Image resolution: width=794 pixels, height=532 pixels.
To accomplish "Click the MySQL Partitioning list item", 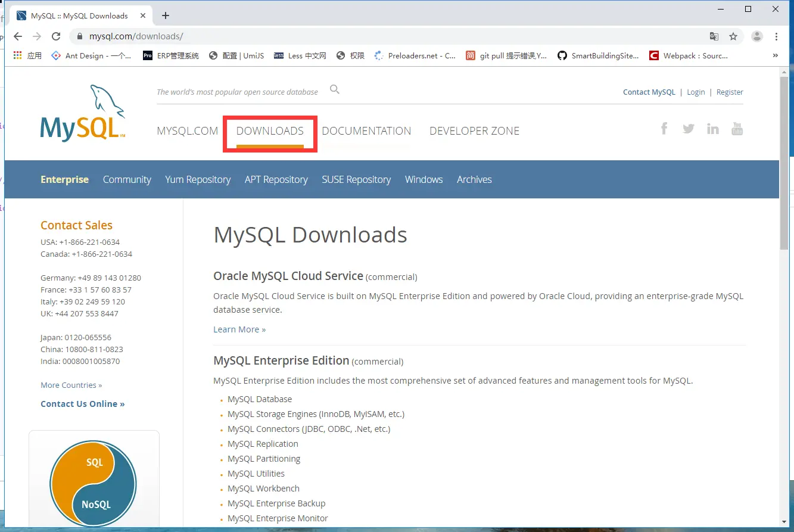I will [x=264, y=459].
